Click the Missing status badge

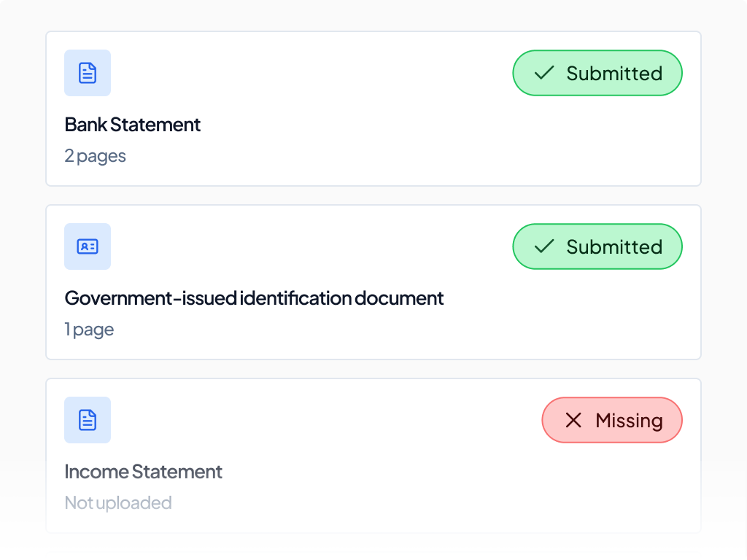[x=612, y=420]
